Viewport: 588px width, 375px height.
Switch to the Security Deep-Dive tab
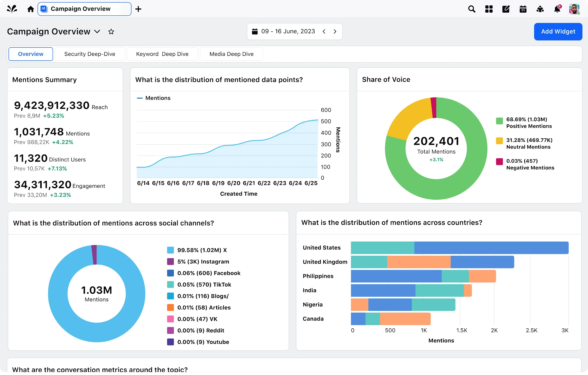(90, 54)
